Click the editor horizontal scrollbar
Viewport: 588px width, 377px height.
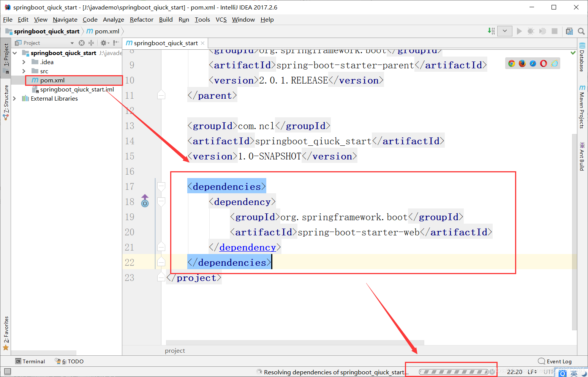[295, 342]
